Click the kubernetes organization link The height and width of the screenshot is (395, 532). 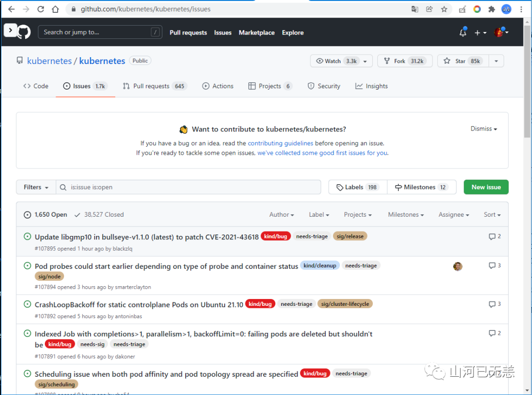pos(49,61)
